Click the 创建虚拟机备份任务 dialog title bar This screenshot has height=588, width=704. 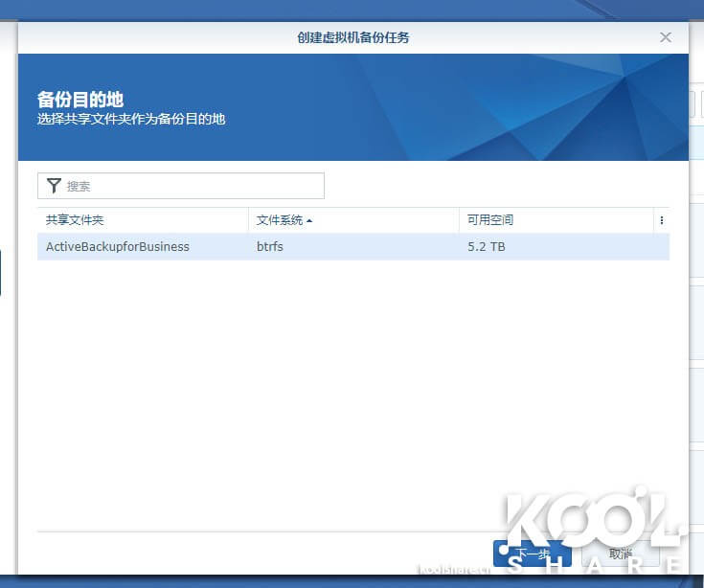(x=353, y=37)
